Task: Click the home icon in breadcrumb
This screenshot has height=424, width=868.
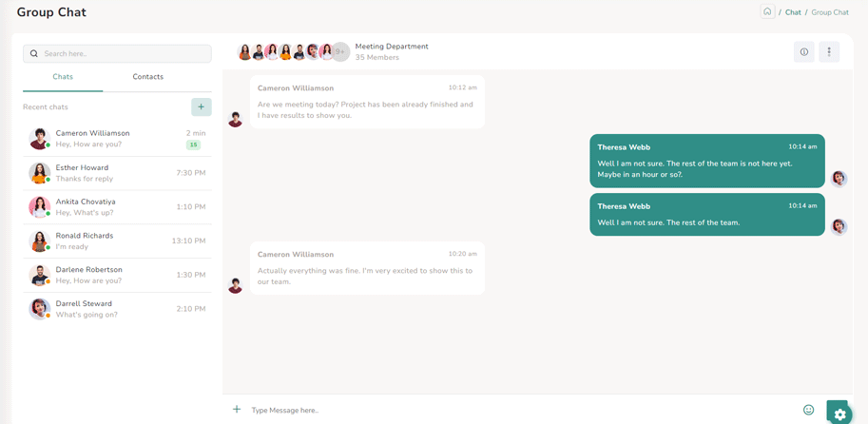Action: 766,12
